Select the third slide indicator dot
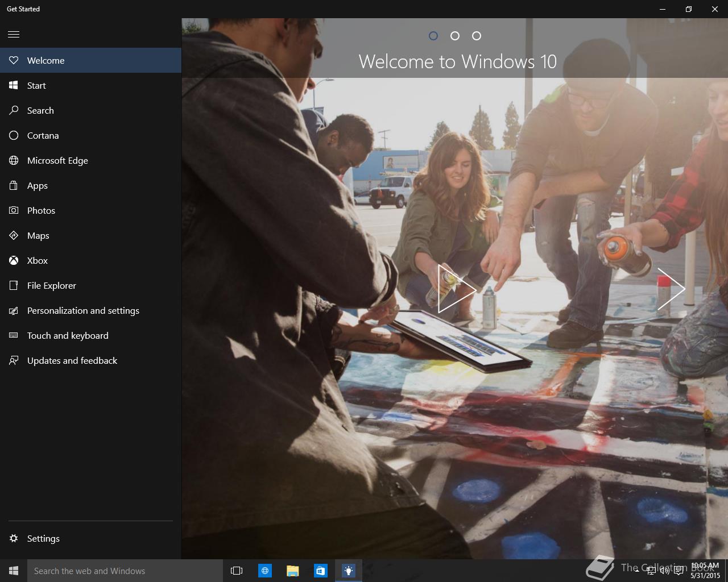This screenshot has height=582, width=728. pos(477,36)
